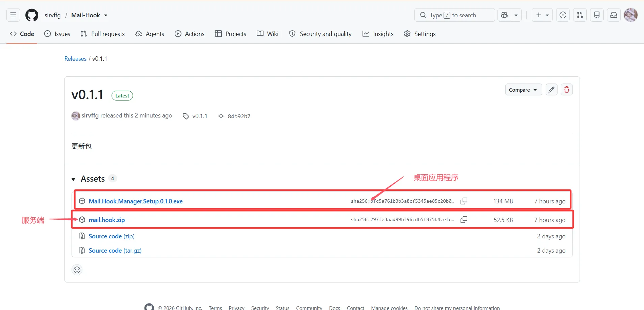This screenshot has height=310, width=644.
Task: Open the Mail-Hook repository name link
Action: 85,15
